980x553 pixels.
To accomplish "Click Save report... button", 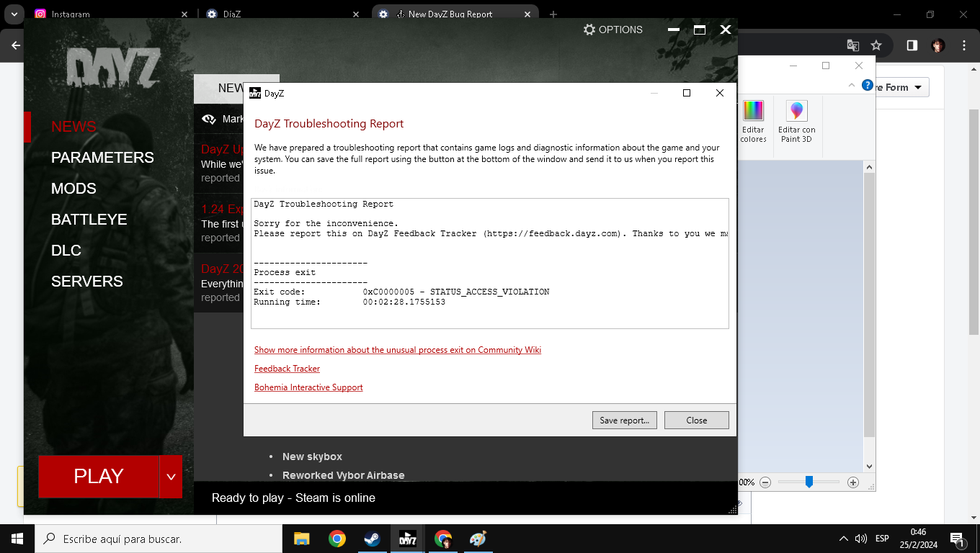I will [x=624, y=421].
